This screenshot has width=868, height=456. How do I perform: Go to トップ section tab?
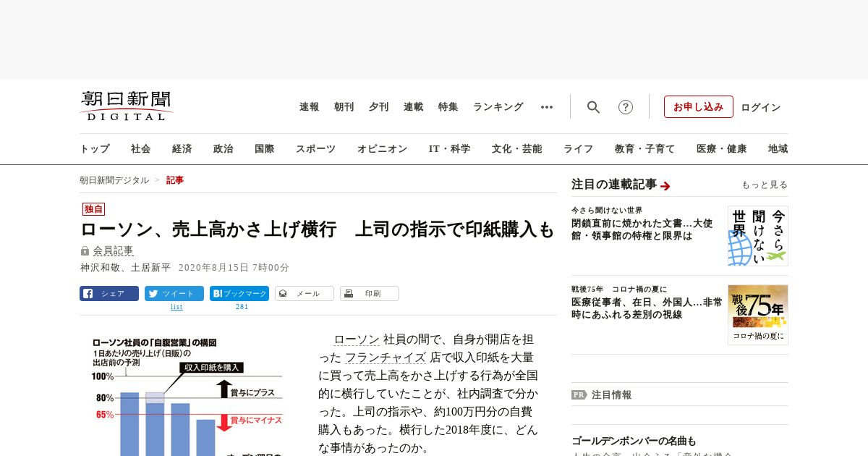[x=95, y=149]
